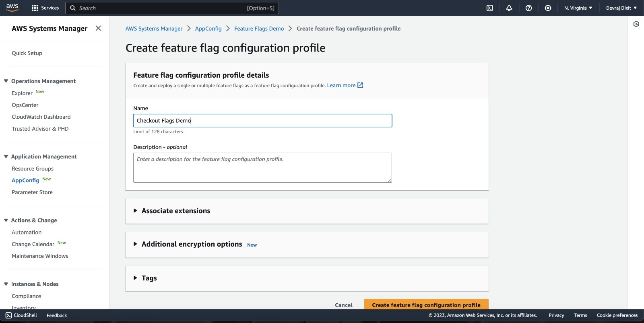Open the Services grid menu
This screenshot has height=323, width=644.
(45, 8)
